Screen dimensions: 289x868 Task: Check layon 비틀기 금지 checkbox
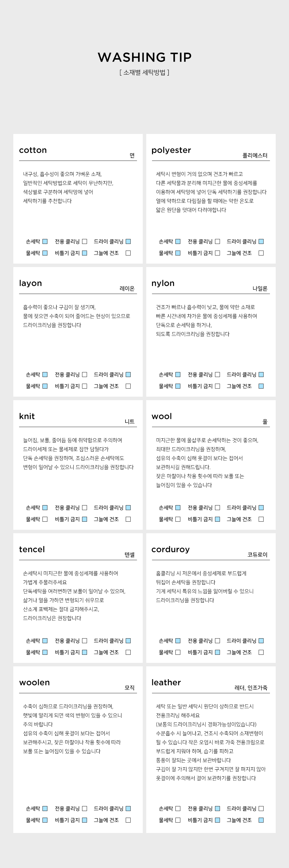(85, 386)
